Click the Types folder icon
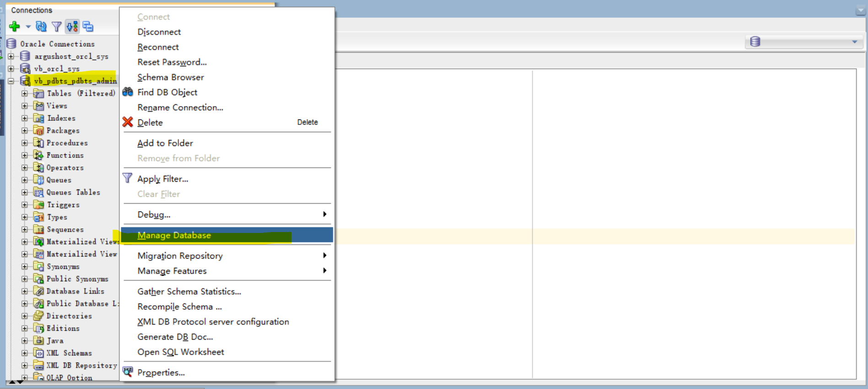Viewport: 868px width, 389px height. [x=39, y=217]
